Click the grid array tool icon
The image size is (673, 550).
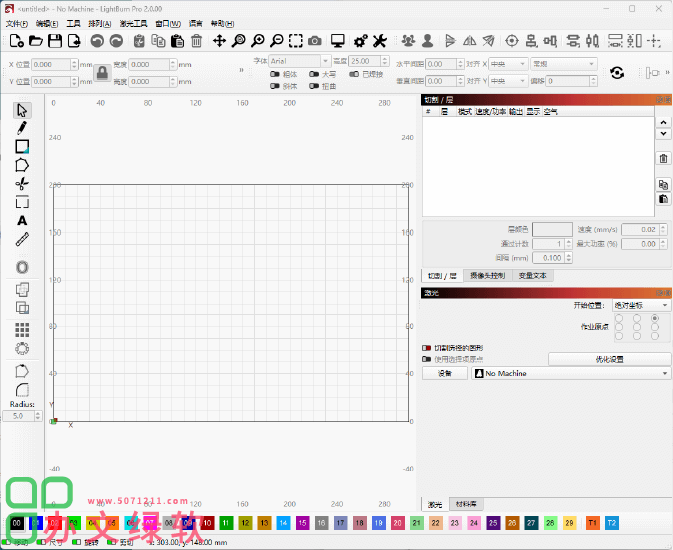tap(22, 328)
